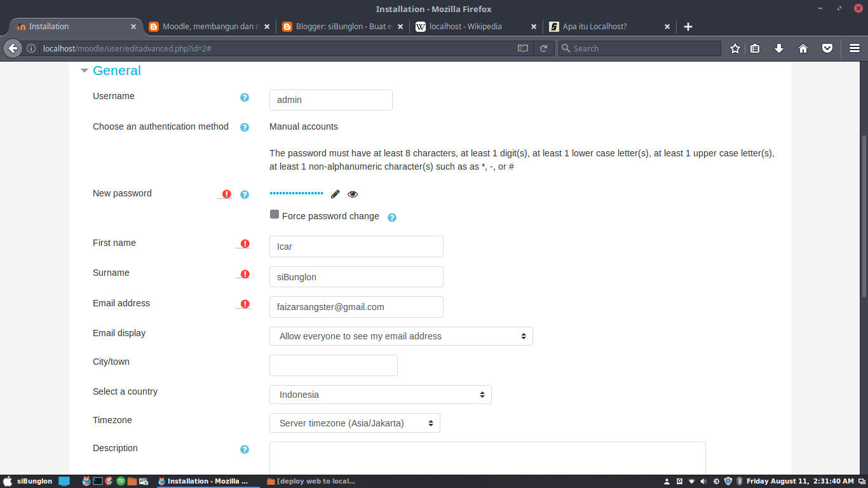Open the Apple logo start menu
868x488 pixels.
point(8,481)
